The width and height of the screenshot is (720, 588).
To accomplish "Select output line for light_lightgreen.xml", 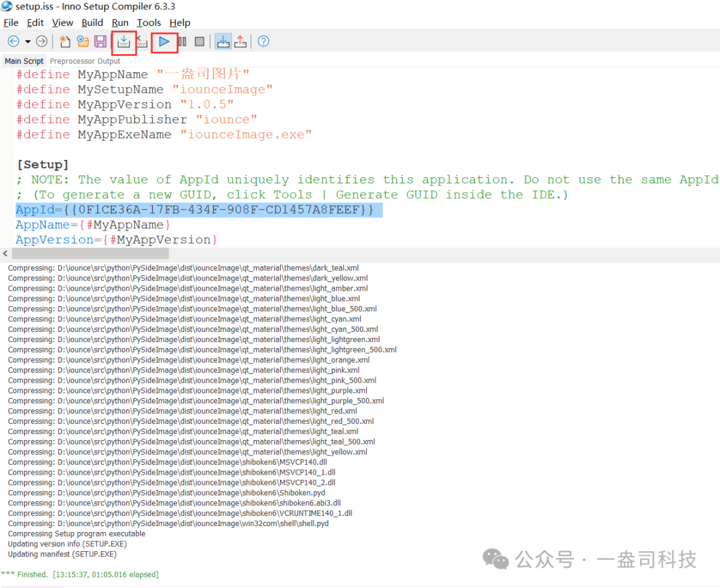I will point(194,340).
